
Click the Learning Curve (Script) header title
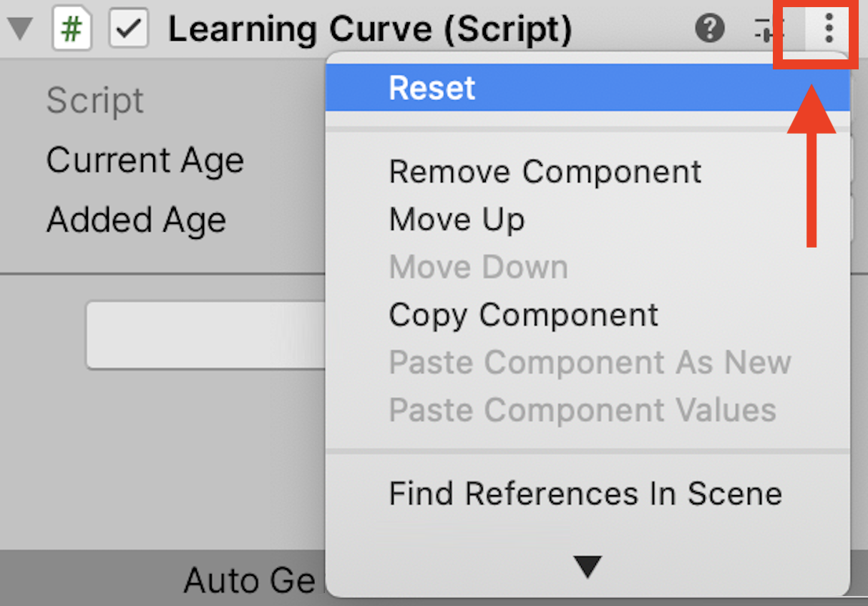coord(369,30)
